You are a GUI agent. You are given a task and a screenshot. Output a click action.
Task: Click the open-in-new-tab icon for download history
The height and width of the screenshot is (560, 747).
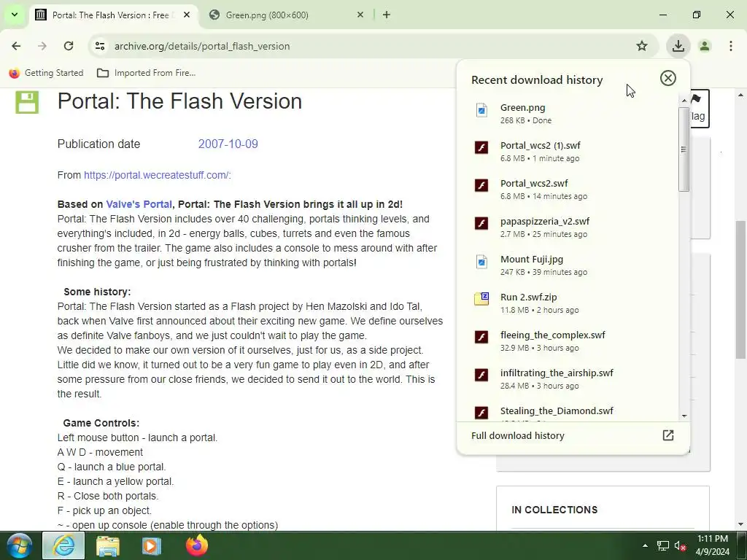tap(668, 435)
